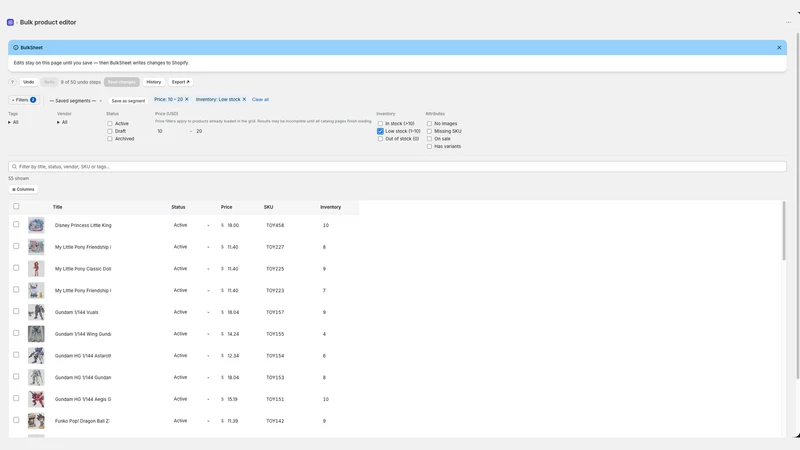This screenshot has height=450, width=800.
Task: Open the help question-mark icon
Action: 12,82
